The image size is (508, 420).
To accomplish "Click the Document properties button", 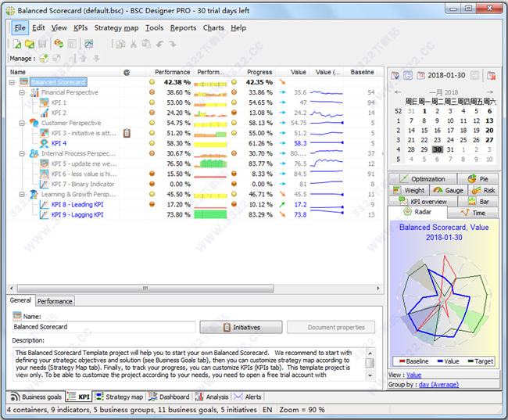I will [x=331, y=327].
